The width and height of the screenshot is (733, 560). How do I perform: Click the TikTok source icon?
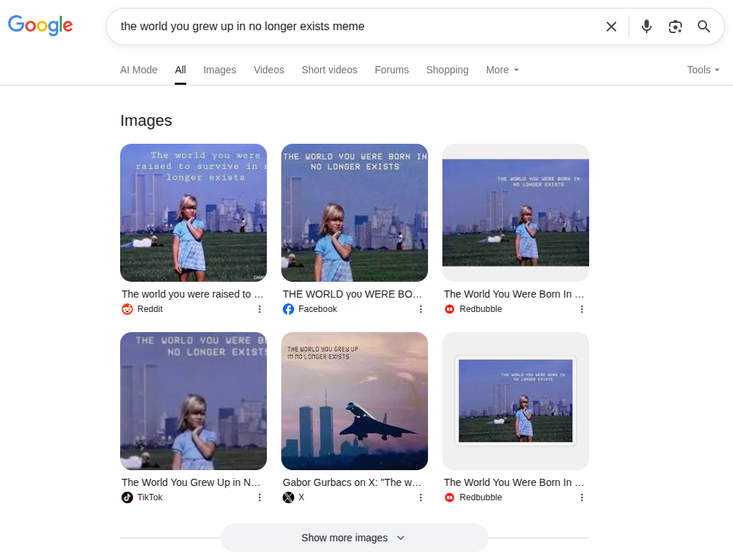[127, 497]
